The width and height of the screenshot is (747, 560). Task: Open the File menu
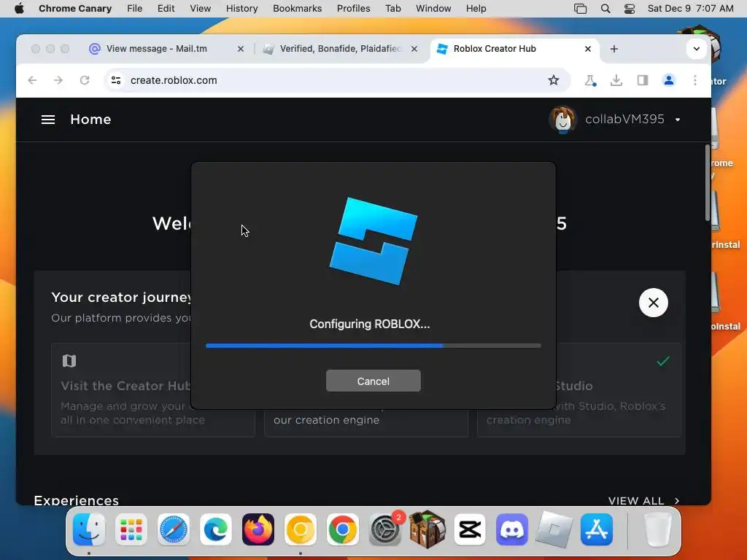[134, 9]
